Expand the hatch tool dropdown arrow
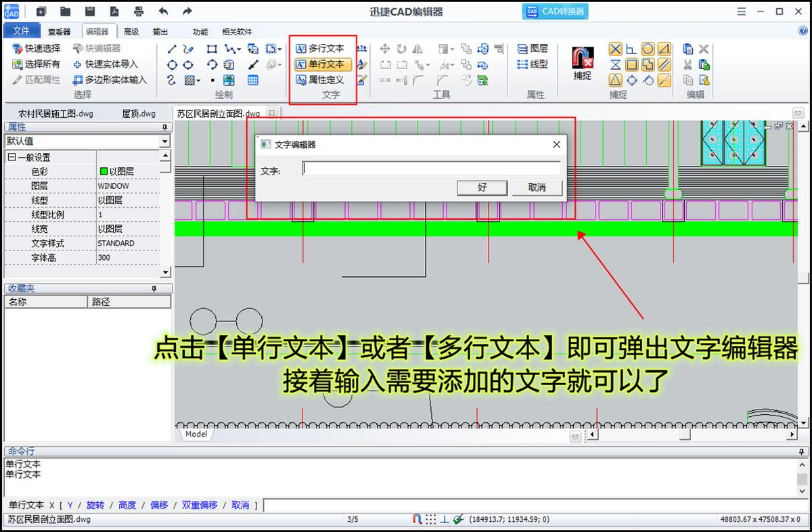Image resolution: width=812 pixels, height=532 pixels. click(x=198, y=81)
